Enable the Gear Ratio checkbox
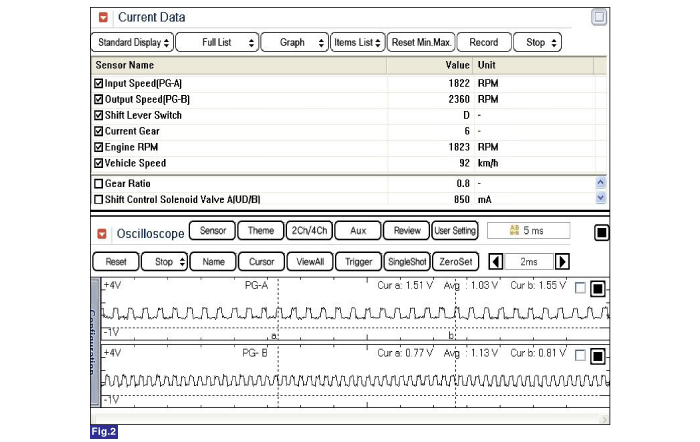The height and width of the screenshot is (442, 700). pyautogui.click(x=98, y=184)
